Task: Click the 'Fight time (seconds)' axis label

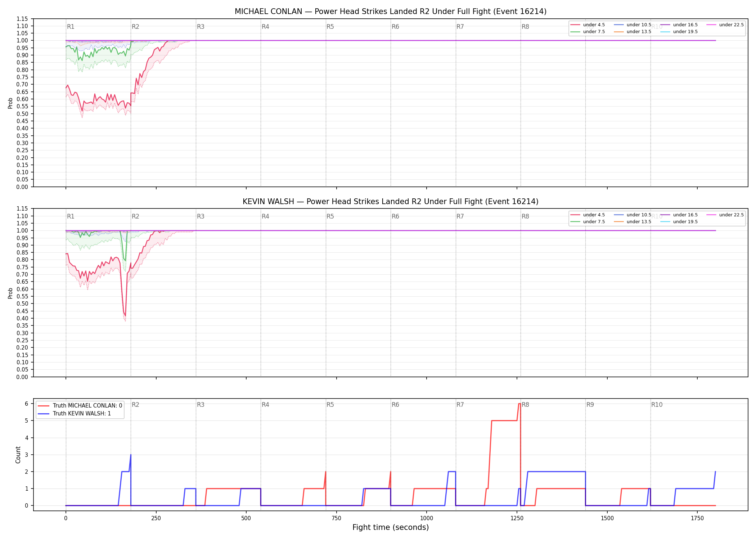Action: (x=391, y=527)
